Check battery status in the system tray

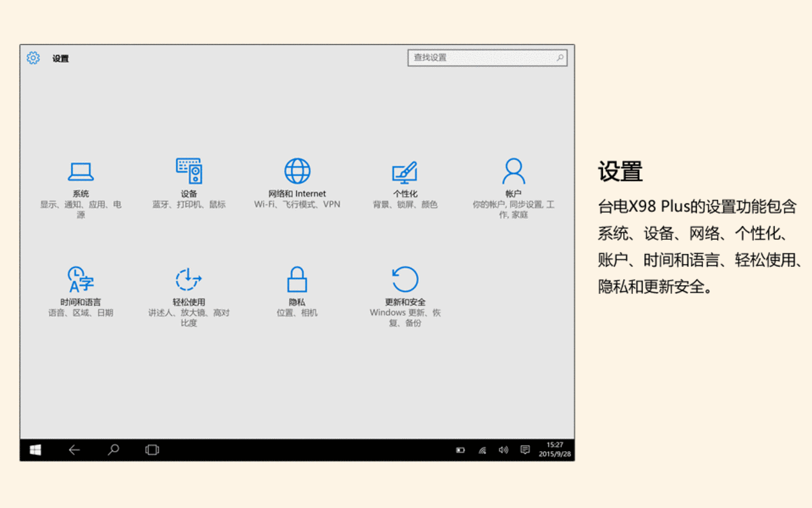click(x=461, y=450)
